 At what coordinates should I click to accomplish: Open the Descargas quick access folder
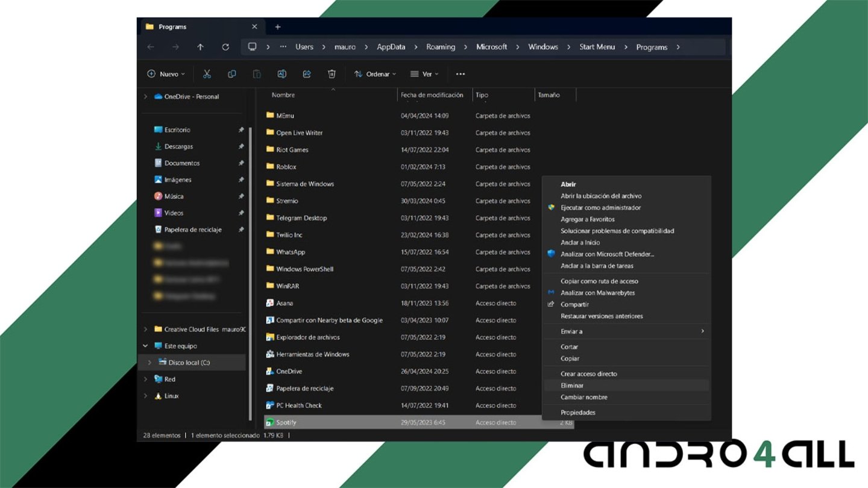(178, 146)
